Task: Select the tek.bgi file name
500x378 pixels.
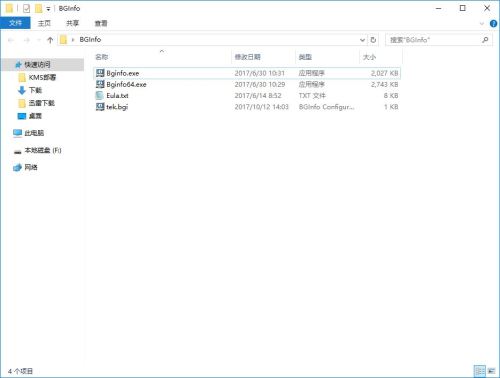Action: pyautogui.click(x=117, y=107)
